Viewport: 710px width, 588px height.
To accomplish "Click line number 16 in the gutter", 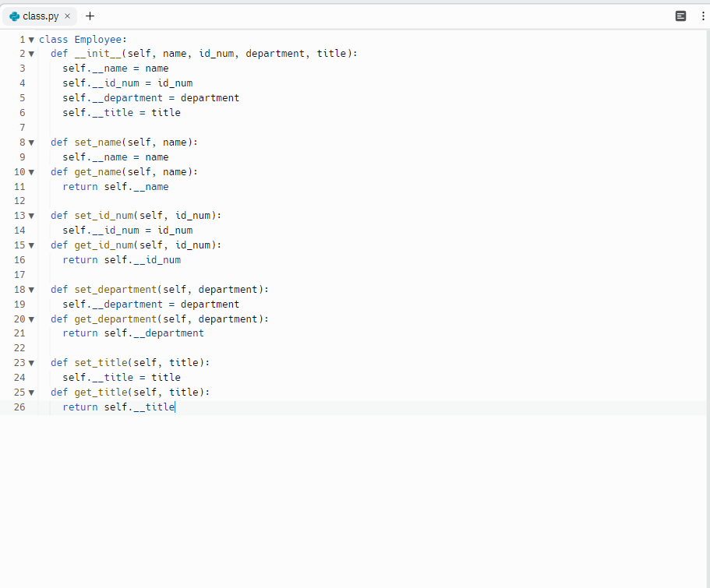I will coord(19,259).
